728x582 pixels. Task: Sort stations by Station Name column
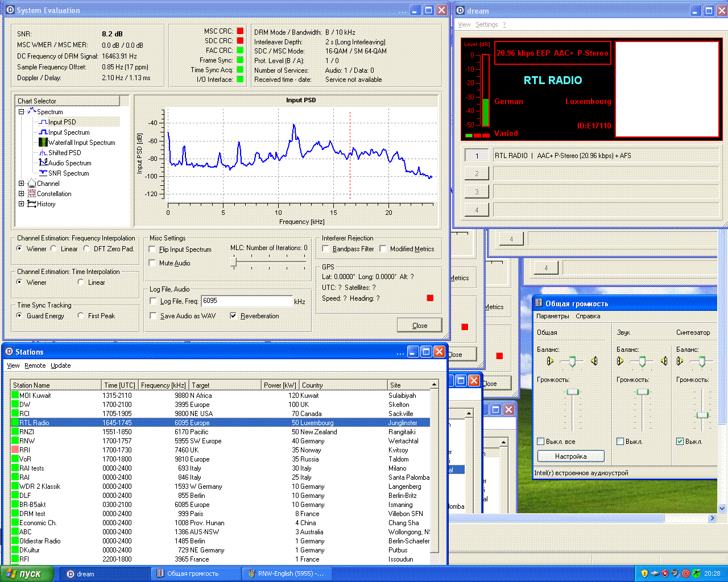point(56,385)
